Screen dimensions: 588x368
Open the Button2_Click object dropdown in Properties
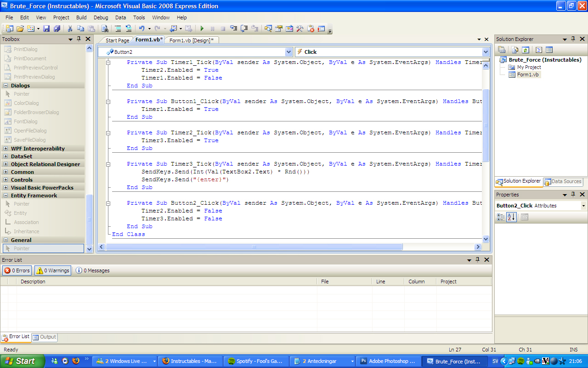[583, 206]
